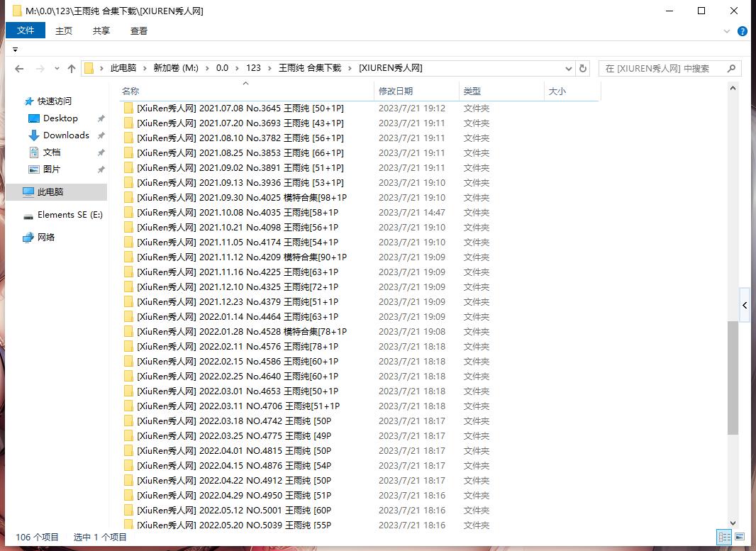This screenshot has width=756, height=551.
Task: Select 快速访问 in navigation pane
Action: pyautogui.click(x=54, y=101)
